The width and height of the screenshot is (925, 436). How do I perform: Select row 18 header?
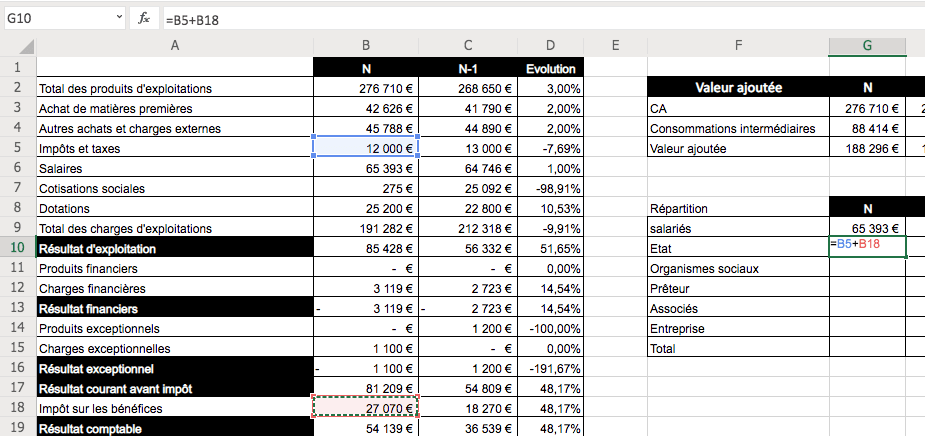17,408
